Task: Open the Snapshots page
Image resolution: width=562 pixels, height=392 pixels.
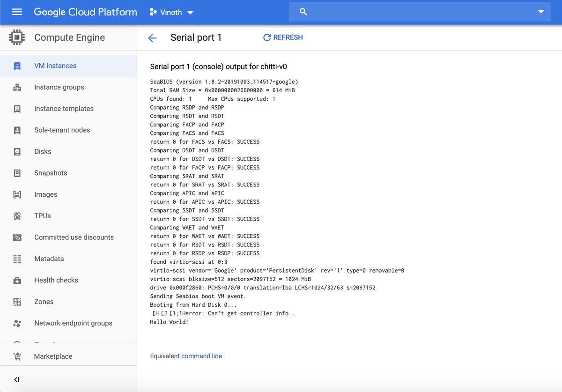Action: (x=51, y=173)
